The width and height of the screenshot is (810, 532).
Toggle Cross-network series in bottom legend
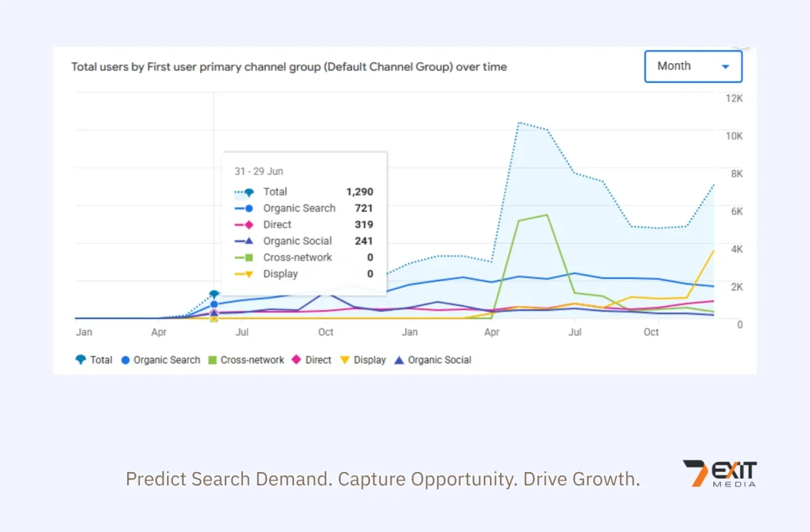pos(246,360)
